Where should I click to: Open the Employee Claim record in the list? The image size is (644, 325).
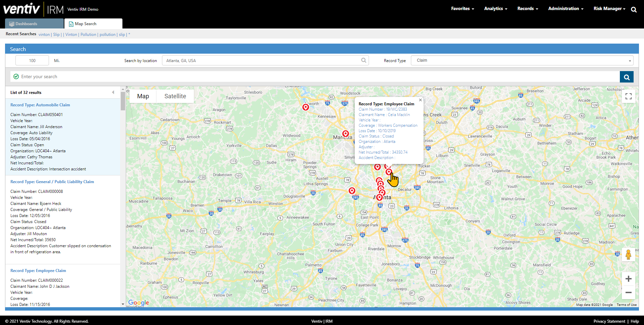tap(38, 271)
